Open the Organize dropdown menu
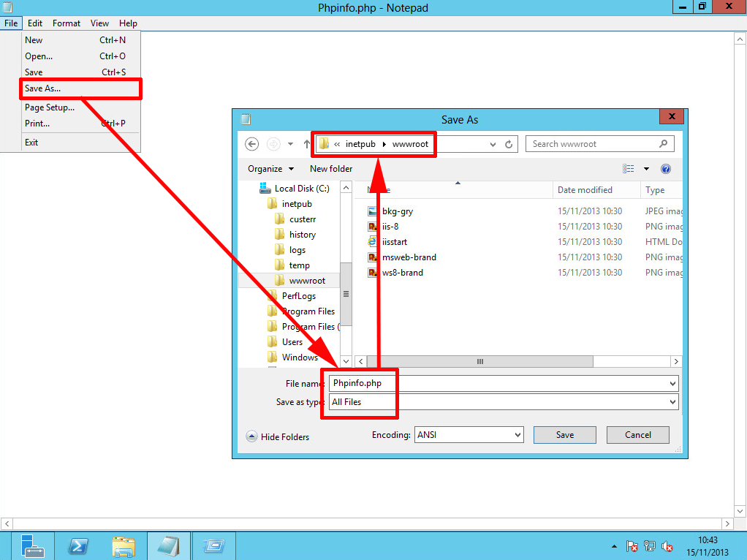This screenshot has height=560, width=747. coord(270,169)
